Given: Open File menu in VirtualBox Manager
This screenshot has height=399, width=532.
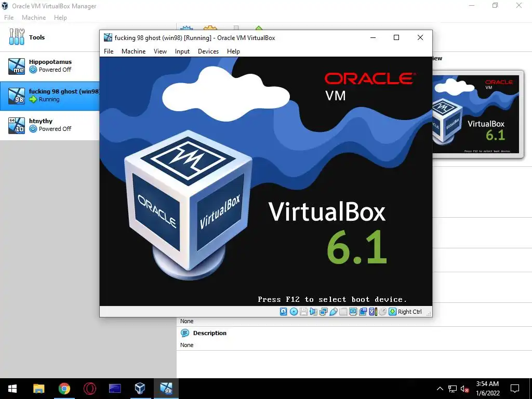Looking at the screenshot, I should (9, 17).
